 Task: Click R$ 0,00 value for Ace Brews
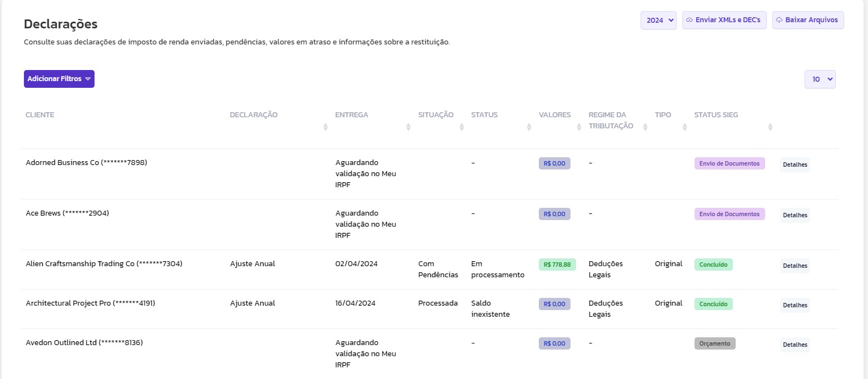click(x=554, y=214)
